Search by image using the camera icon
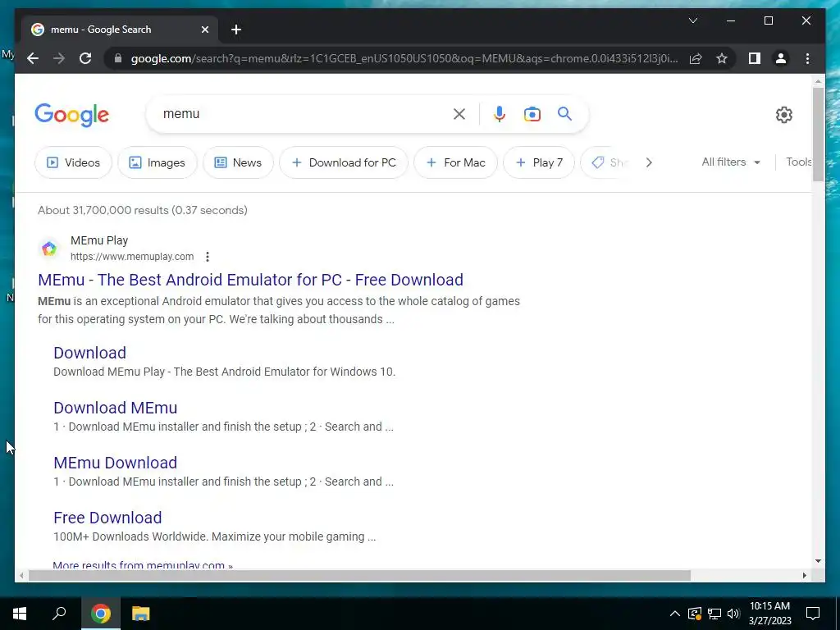 click(532, 113)
